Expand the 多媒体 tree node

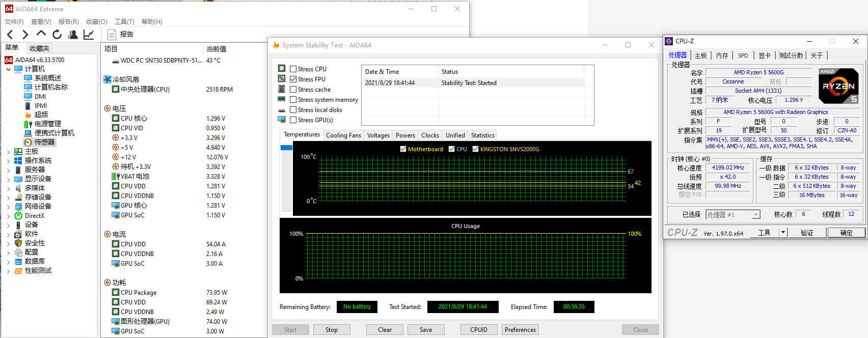click(x=8, y=188)
